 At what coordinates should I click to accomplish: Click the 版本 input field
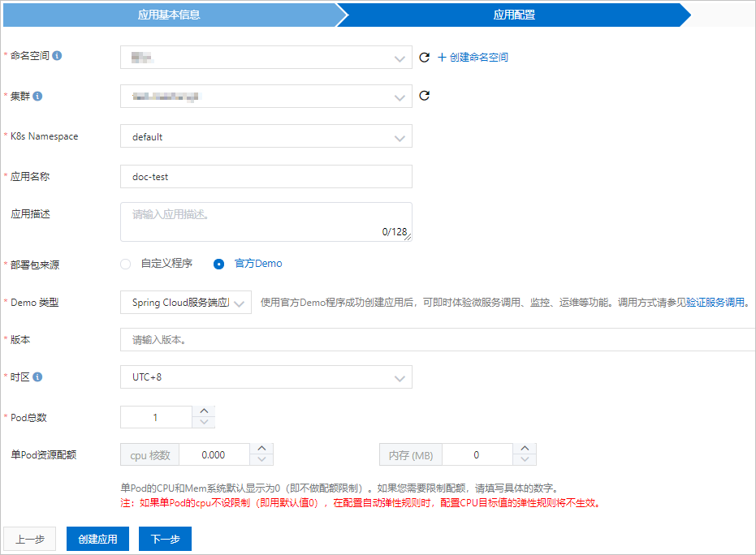(x=438, y=340)
